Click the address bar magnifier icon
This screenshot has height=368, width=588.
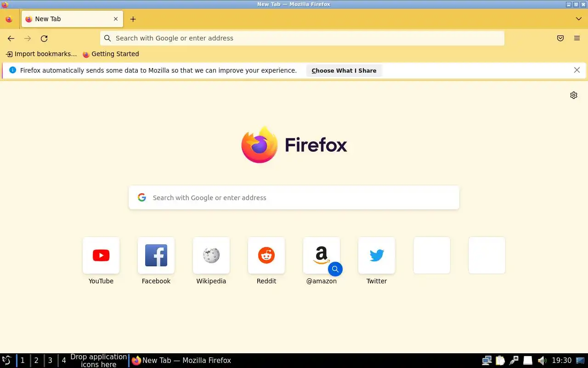107,38
